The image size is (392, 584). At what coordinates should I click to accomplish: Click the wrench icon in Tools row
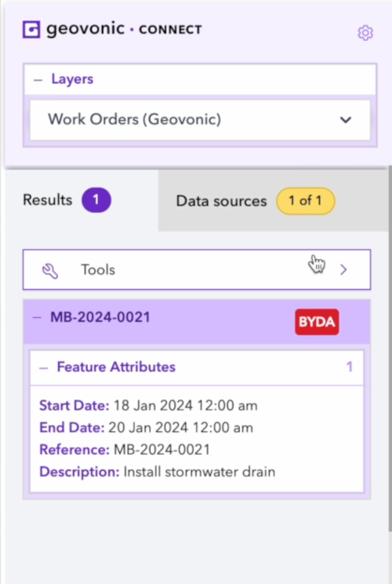click(x=50, y=271)
